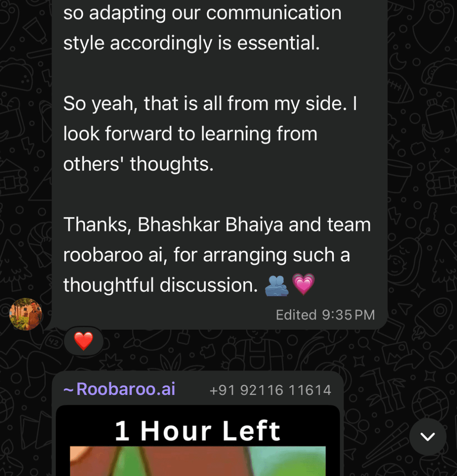Tap the words 'look forward to learning from'
Viewport: 457px width, 476px height.
click(x=190, y=134)
